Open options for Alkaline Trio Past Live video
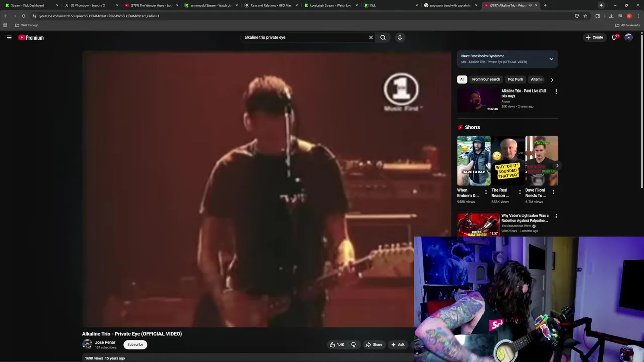 556,92
